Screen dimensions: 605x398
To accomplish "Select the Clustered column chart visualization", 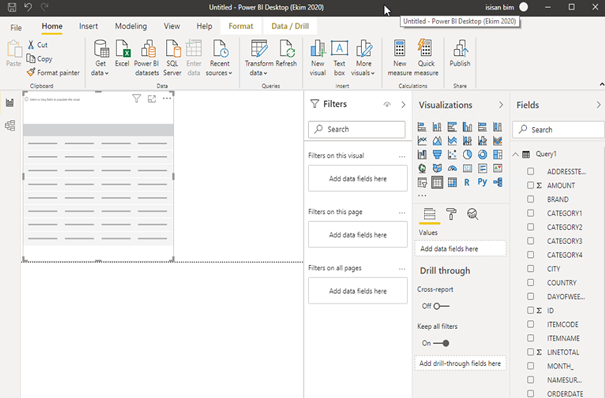I will (x=467, y=126).
